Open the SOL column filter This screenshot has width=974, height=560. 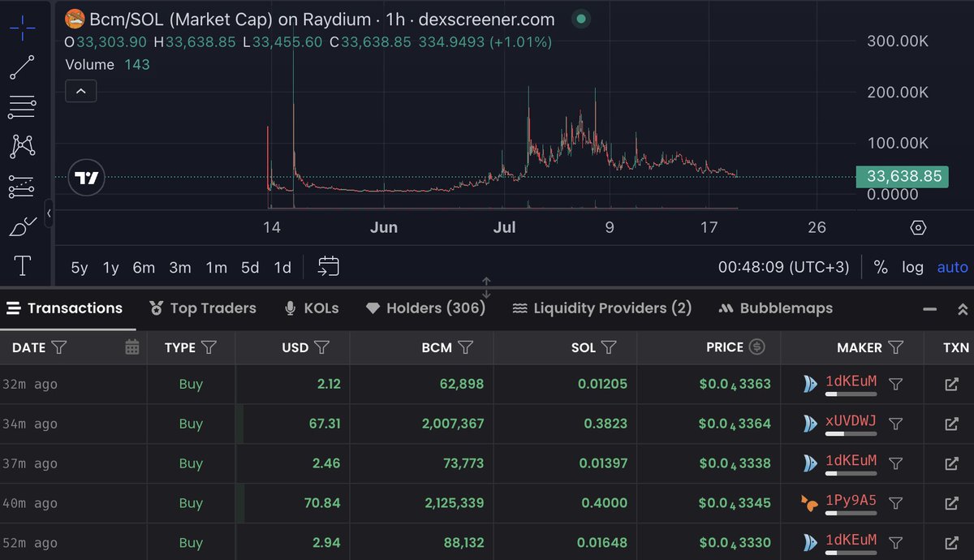pyautogui.click(x=609, y=347)
